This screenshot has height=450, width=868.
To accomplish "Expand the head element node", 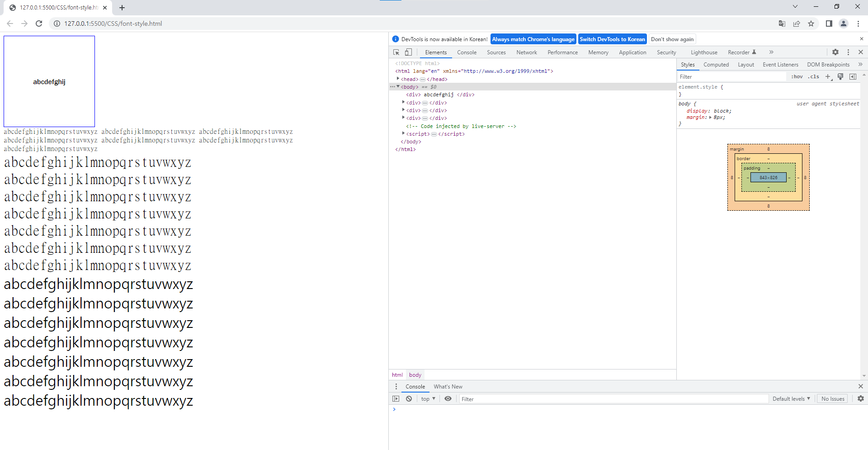I will 398,79.
